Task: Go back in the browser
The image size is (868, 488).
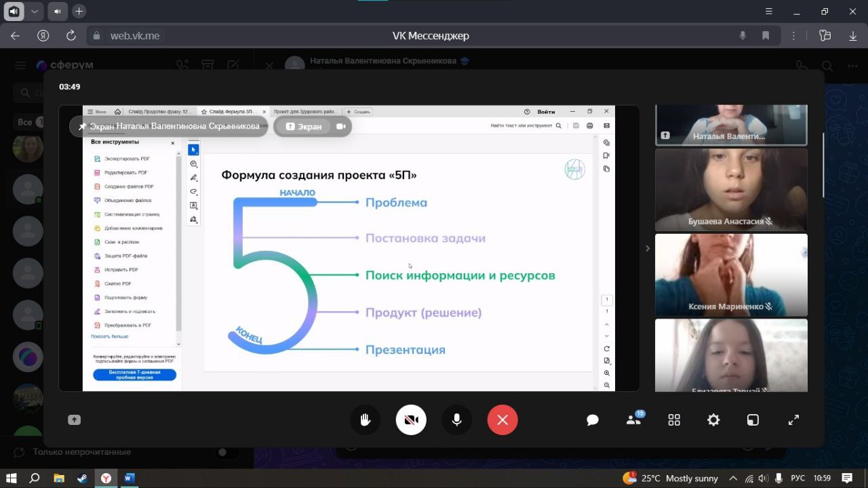Action: (15, 35)
